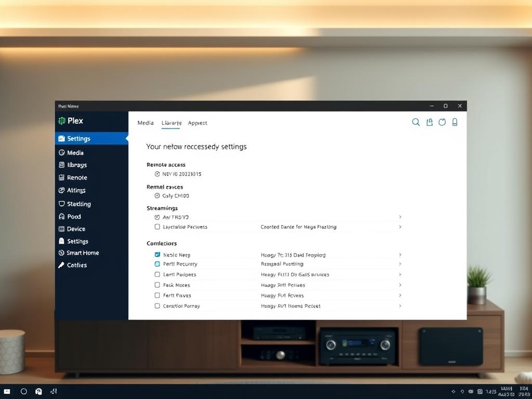Check the Cerafior Pornay checkbox
Screen dimensions: 532x399
[157, 305]
